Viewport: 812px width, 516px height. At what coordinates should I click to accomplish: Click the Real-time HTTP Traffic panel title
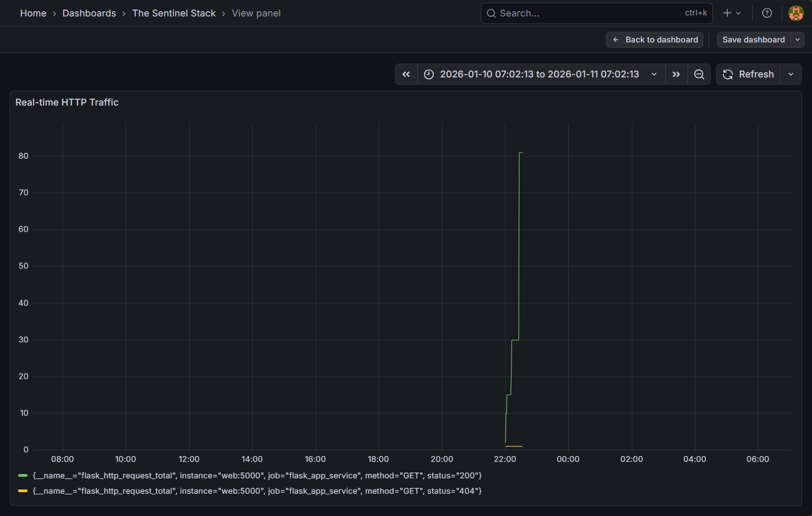click(x=67, y=102)
